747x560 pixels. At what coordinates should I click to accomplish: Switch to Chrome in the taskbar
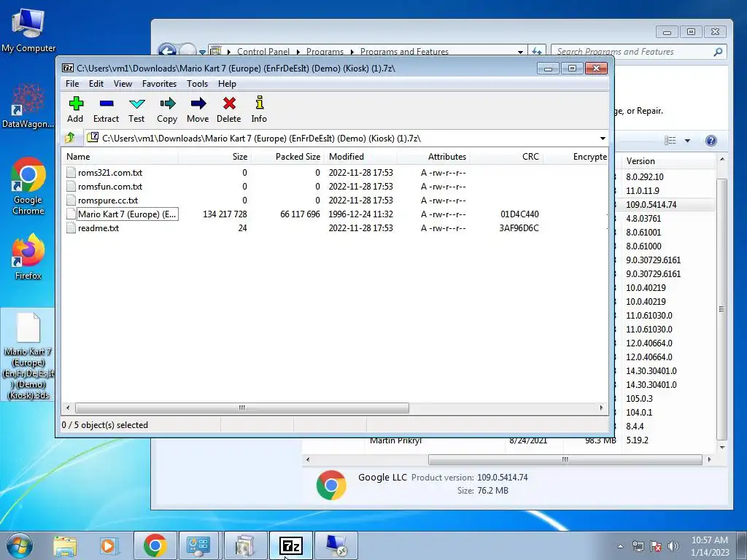[155, 545]
